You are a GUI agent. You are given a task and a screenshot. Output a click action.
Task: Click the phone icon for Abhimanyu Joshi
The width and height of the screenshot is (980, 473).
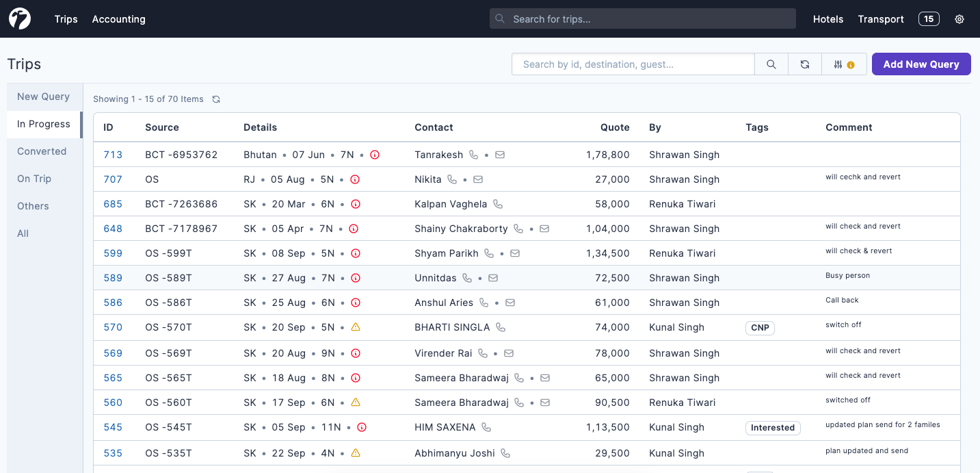505,453
